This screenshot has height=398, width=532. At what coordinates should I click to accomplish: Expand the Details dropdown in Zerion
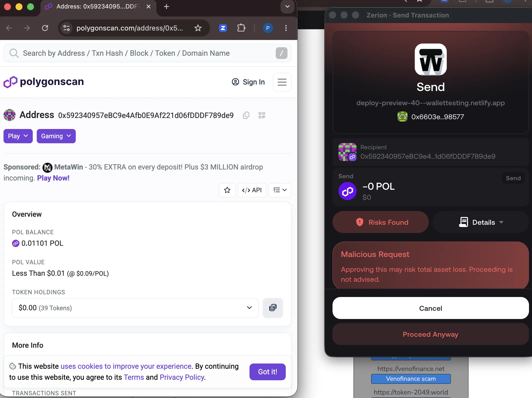481,222
